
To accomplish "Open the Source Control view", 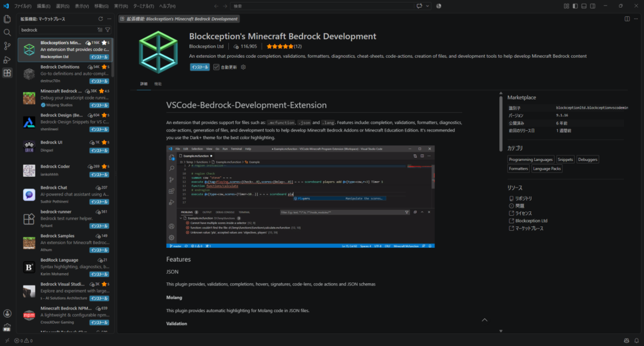I will pyautogui.click(x=7, y=46).
